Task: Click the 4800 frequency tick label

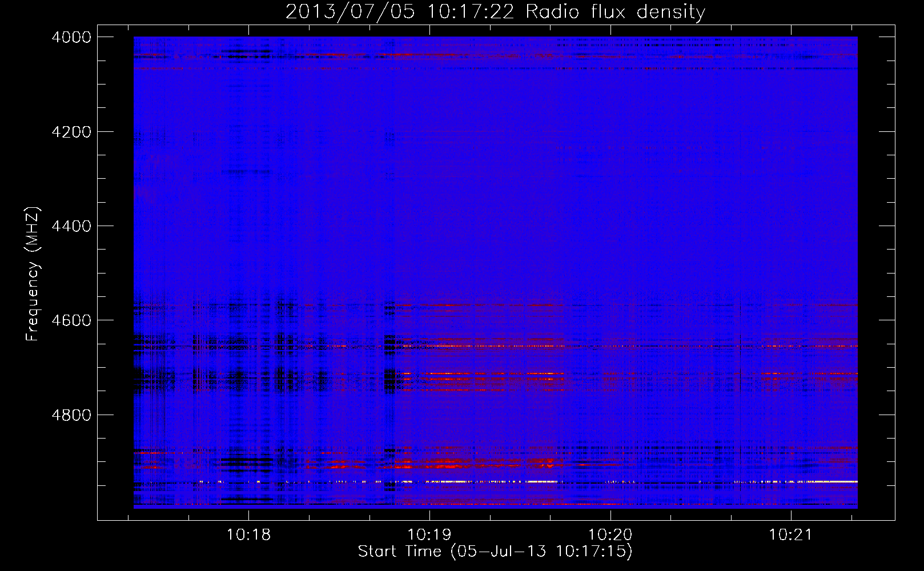Action: pos(71,415)
